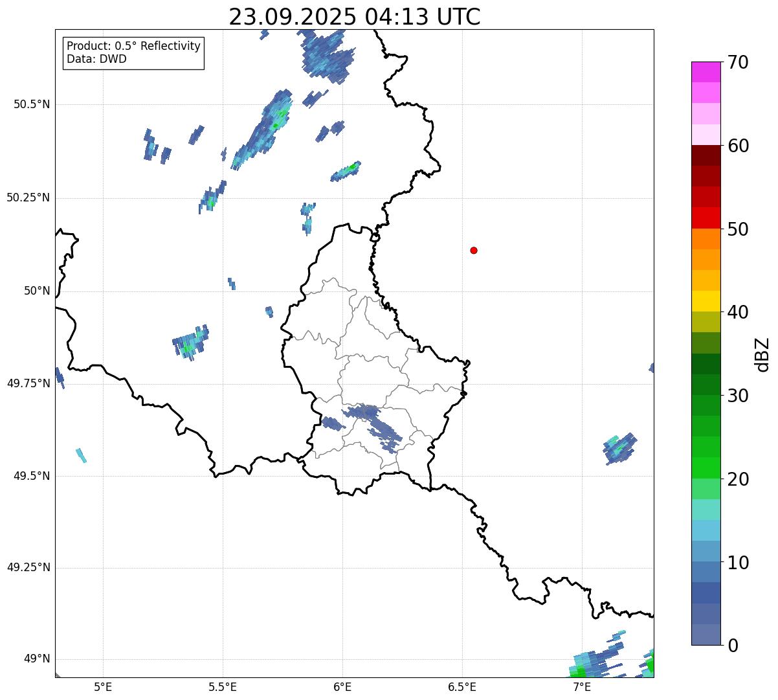Select the Product: 0.5° Reflectivity text

pos(133,47)
